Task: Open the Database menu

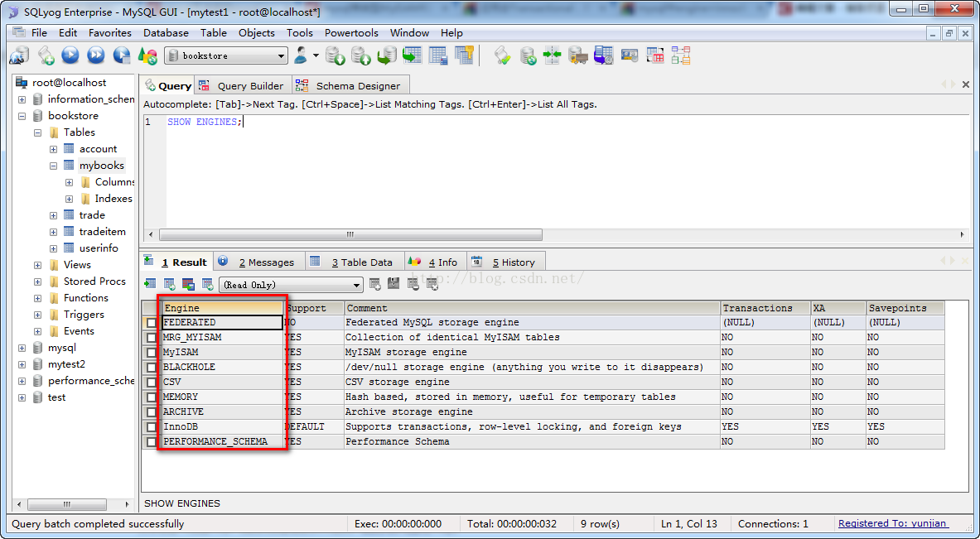Action: [166, 32]
